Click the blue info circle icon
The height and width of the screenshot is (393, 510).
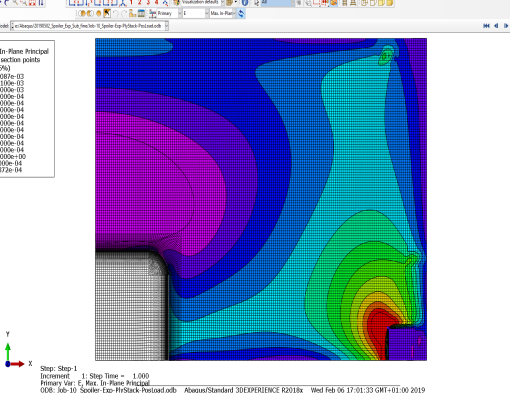(x=244, y=3)
